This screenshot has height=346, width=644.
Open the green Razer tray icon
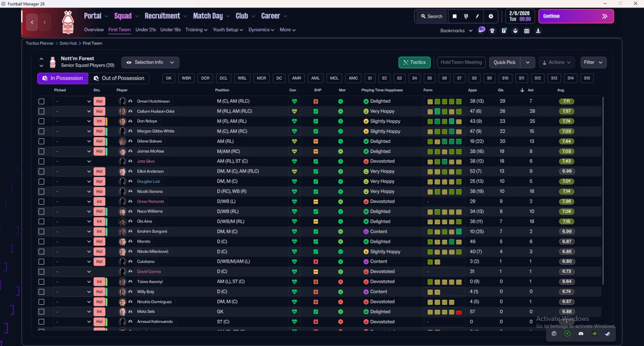[x=568, y=333]
